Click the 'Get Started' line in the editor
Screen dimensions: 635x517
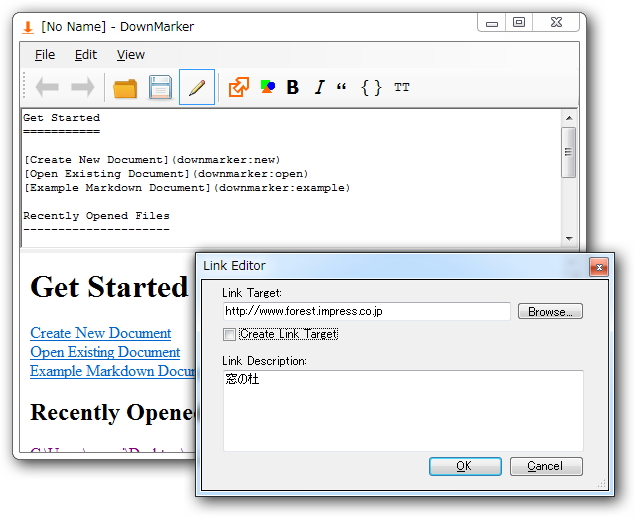(62, 118)
